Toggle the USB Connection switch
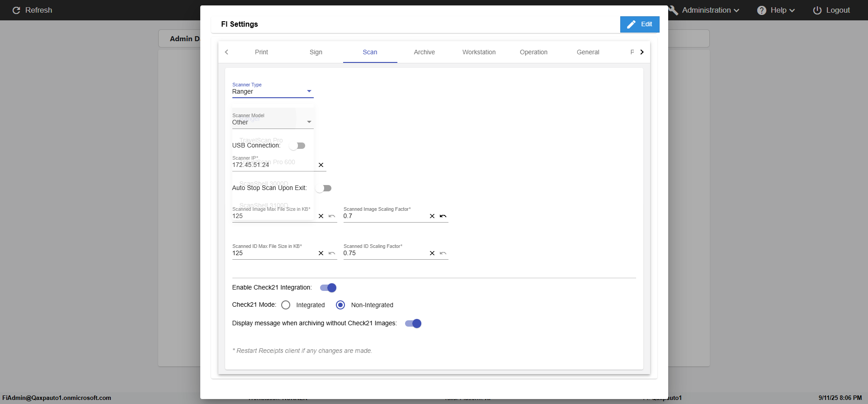This screenshot has width=868, height=404. pos(297,146)
